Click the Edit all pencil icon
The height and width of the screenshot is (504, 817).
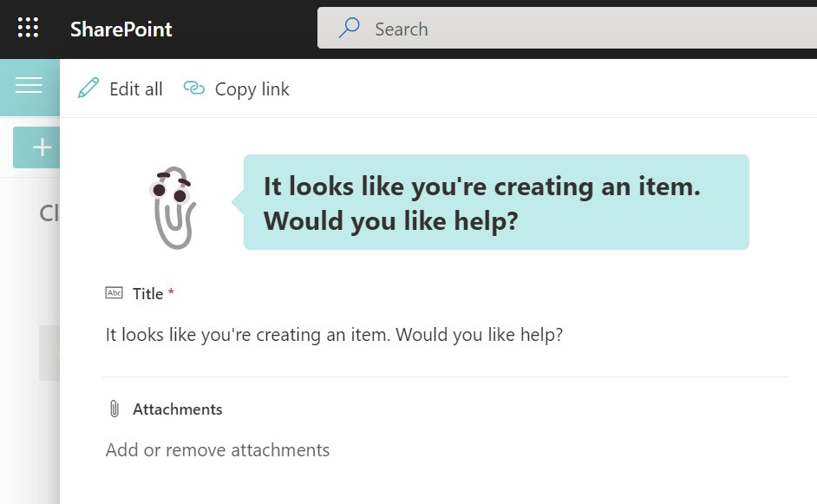(x=88, y=88)
